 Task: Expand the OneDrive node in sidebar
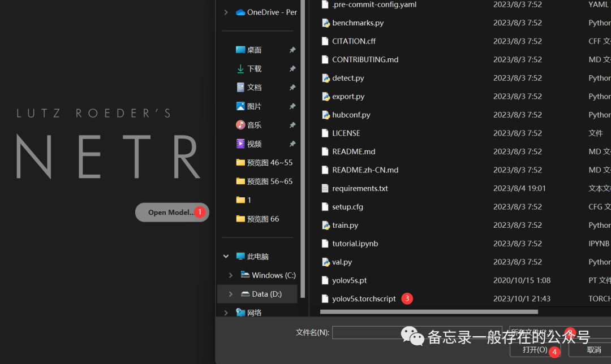click(x=226, y=12)
